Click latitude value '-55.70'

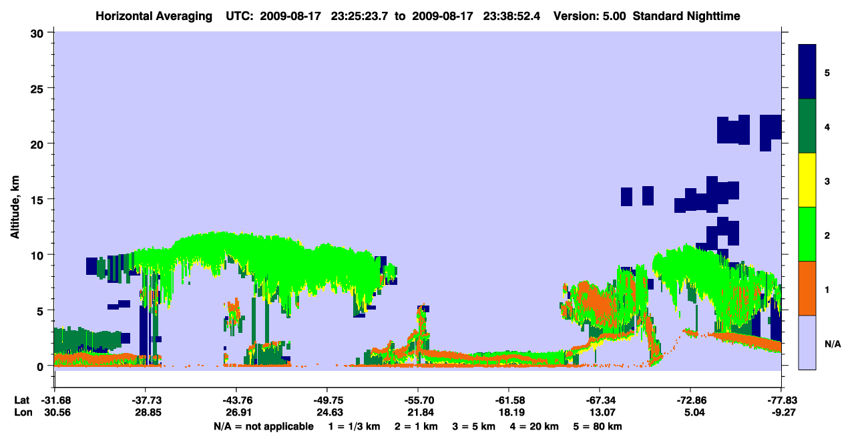pos(418,400)
